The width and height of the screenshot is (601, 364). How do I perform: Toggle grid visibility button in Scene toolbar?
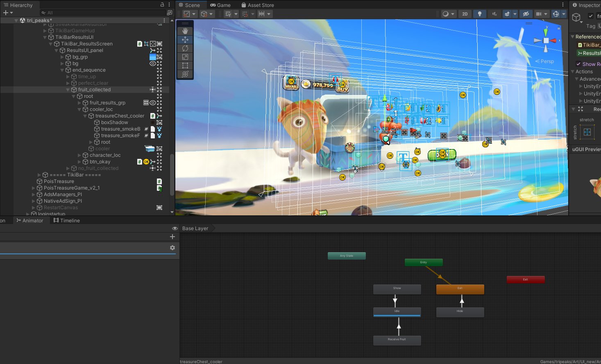(228, 14)
